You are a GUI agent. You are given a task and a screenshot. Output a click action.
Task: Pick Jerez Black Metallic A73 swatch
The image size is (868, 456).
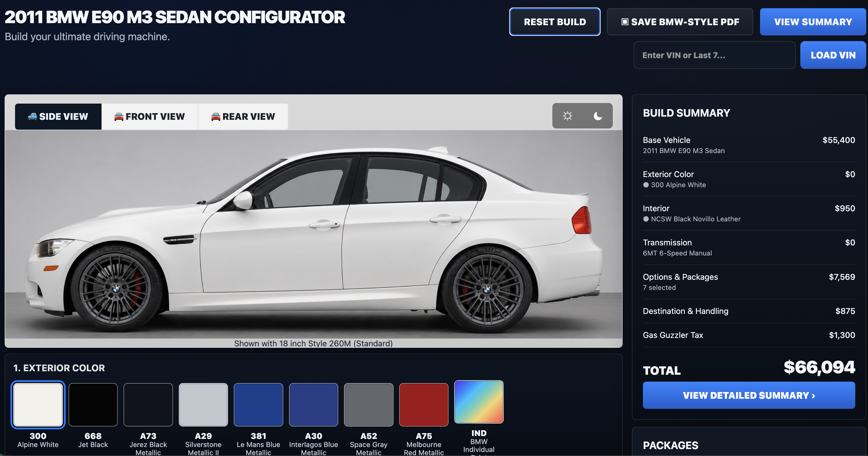(148, 404)
